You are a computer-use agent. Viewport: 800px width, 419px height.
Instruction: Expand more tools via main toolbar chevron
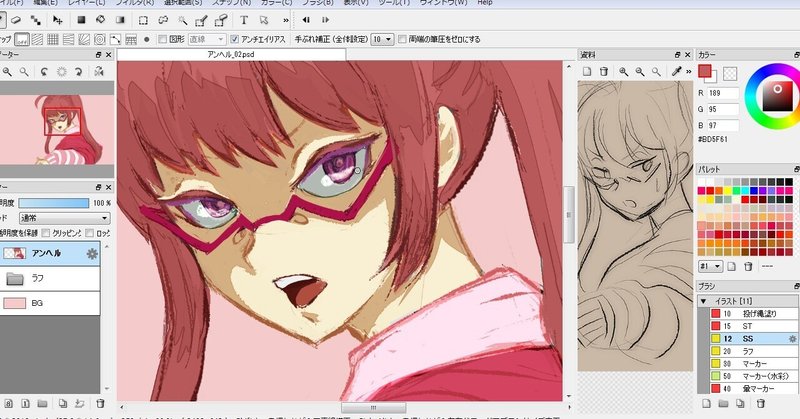coord(286,20)
